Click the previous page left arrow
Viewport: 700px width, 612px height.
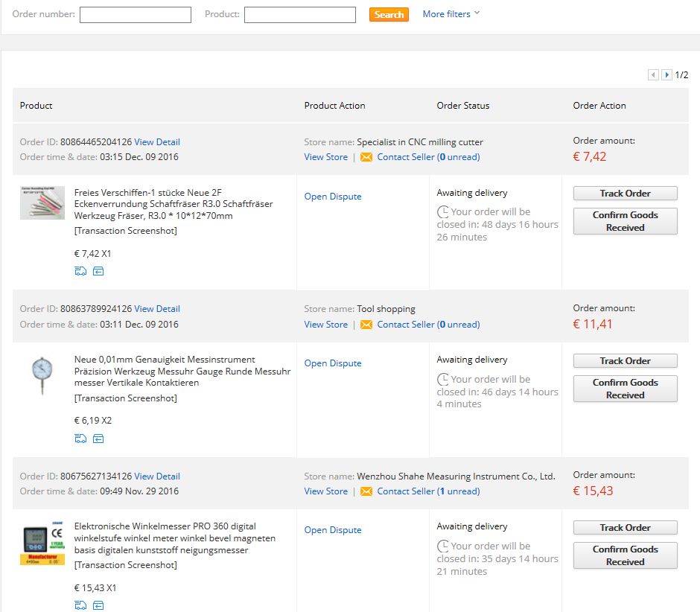(x=653, y=75)
